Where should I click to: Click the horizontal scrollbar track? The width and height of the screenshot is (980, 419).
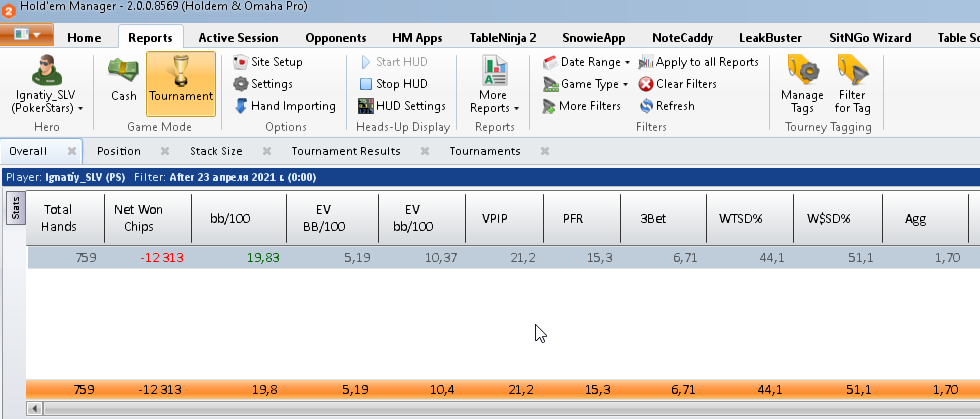coord(511,408)
